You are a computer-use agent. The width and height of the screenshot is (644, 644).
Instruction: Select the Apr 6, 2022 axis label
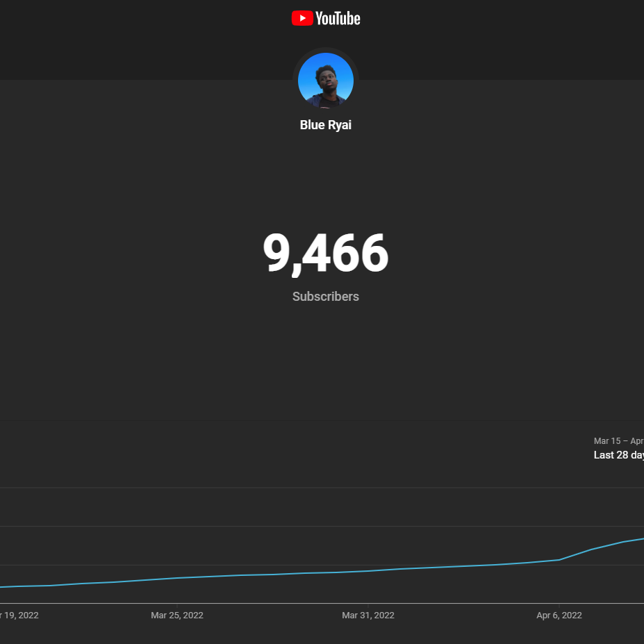pos(559,616)
